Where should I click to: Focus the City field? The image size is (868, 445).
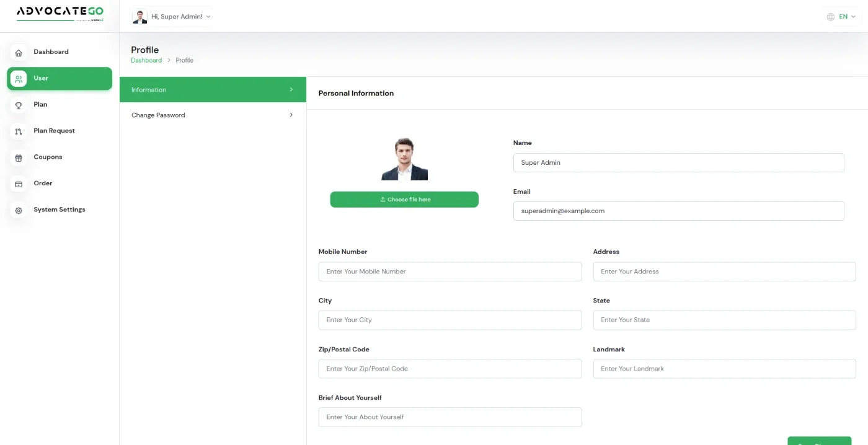pos(450,320)
